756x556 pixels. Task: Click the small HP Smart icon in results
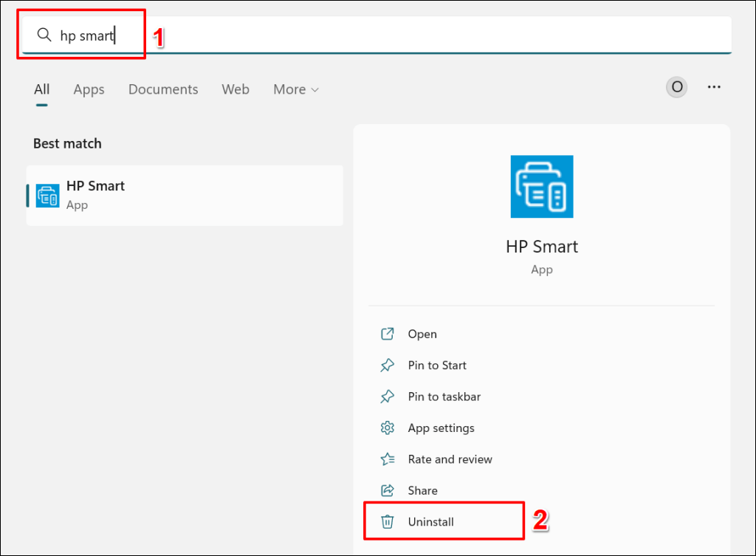pyautogui.click(x=47, y=195)
